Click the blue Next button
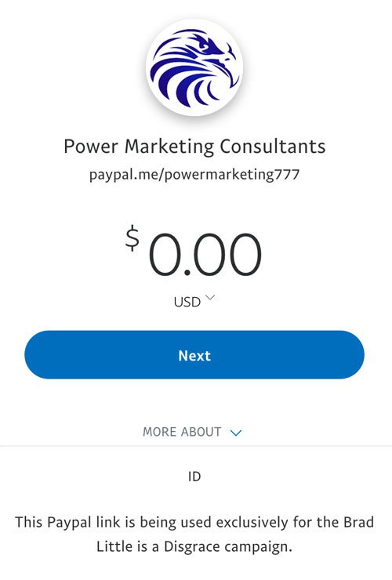Image resolution: width=392 pixels, height=580 pixels. point(194,355)
